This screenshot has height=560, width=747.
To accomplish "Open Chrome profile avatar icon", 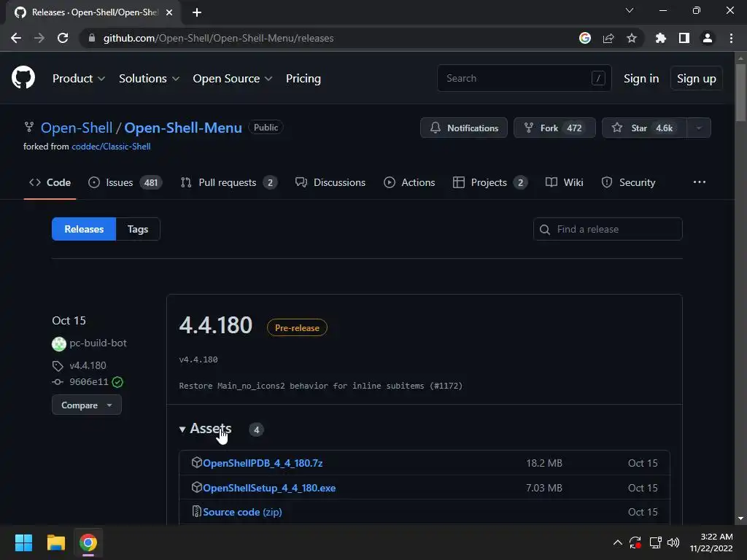I will point(708,38).
